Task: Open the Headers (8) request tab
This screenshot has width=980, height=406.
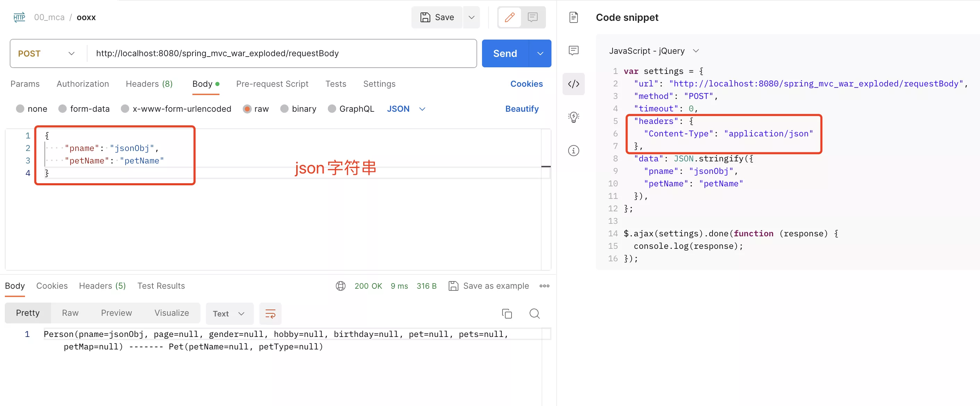Action: pos(149,84)
